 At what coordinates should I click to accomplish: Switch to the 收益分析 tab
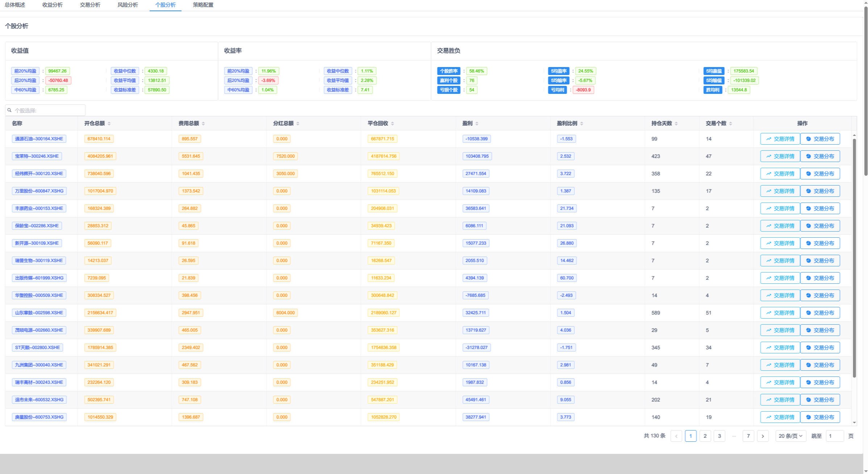coord(52,5)
